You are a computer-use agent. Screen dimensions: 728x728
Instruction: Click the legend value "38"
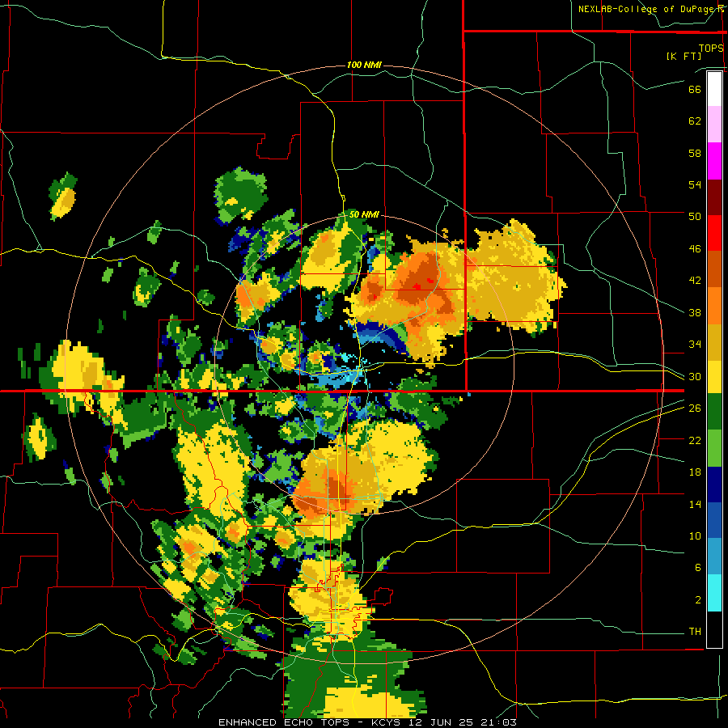(x=695, y=312)
